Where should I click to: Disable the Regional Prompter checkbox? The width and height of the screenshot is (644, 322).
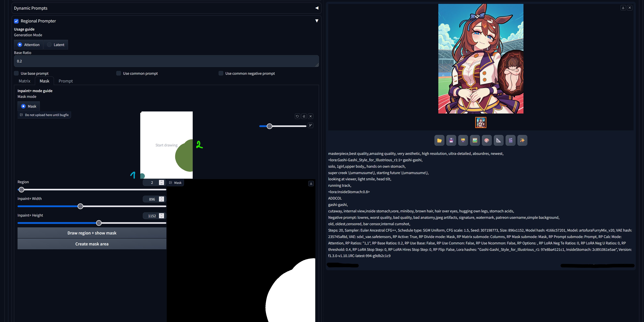click(x=16, y=21)
